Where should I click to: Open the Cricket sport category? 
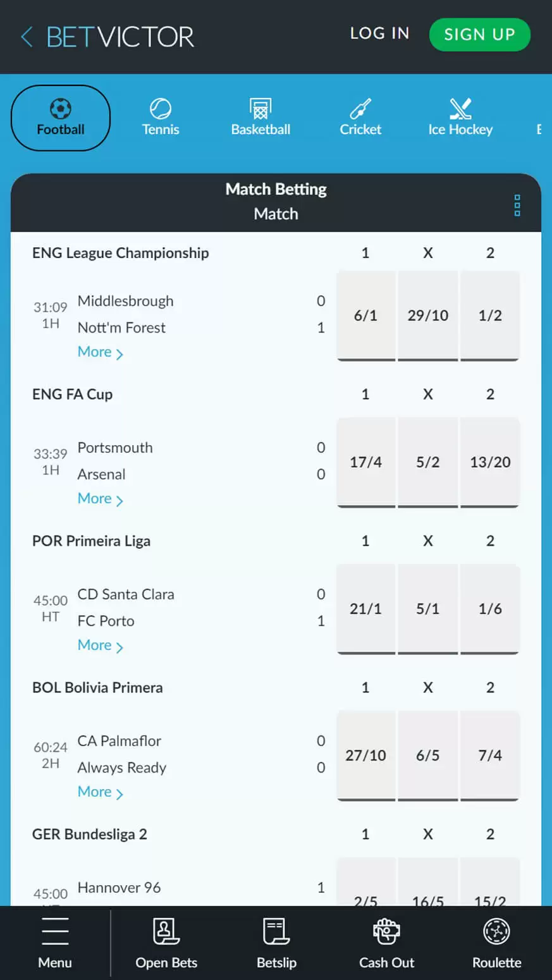pyautogui.click(x=360, y=117)
